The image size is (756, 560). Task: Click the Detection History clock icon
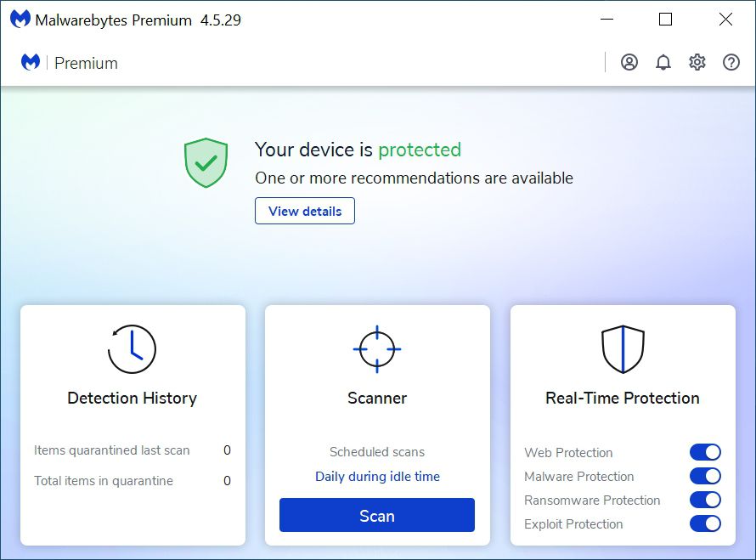(132, 349)
